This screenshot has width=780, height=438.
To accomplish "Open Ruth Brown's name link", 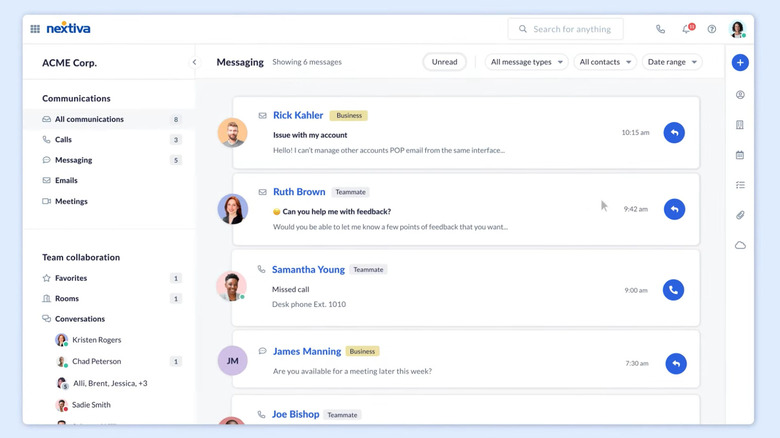I will pyautogui.click(x=299, y=192).
